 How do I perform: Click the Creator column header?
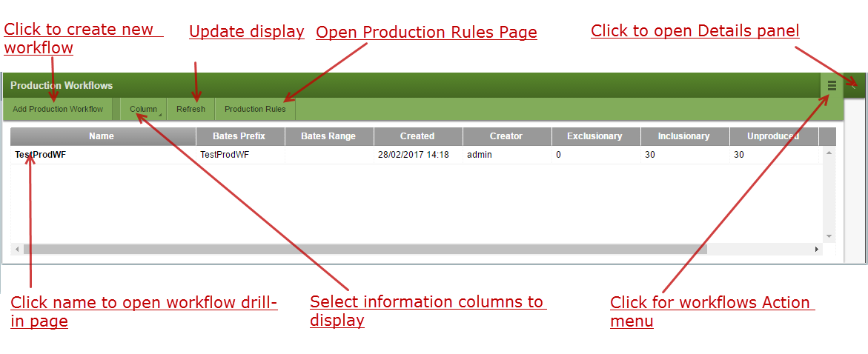coord(506,136)
